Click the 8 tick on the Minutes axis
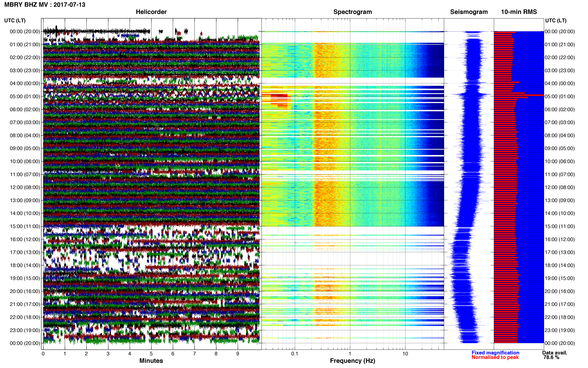The image size is (588, 368). click(x=216, y=354)
